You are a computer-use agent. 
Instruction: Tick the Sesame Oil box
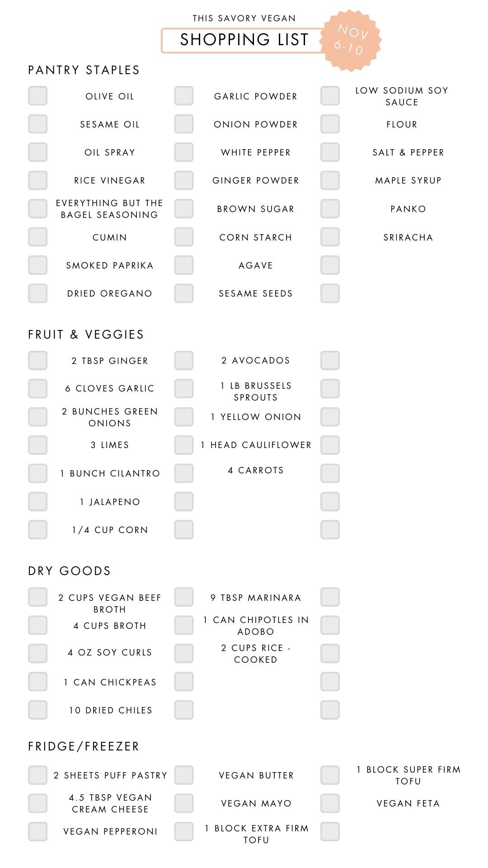click(38, 124)
